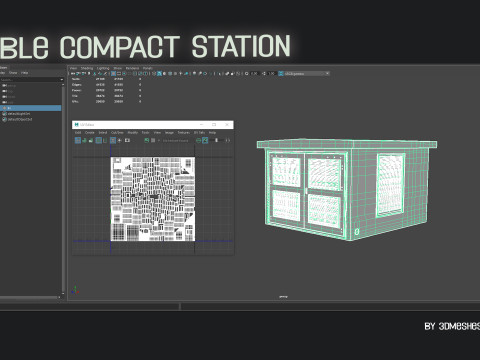This screenshot has width=480, height=360.
Task: Open the Outliner Show menu
Action: (x=13, y=73)
